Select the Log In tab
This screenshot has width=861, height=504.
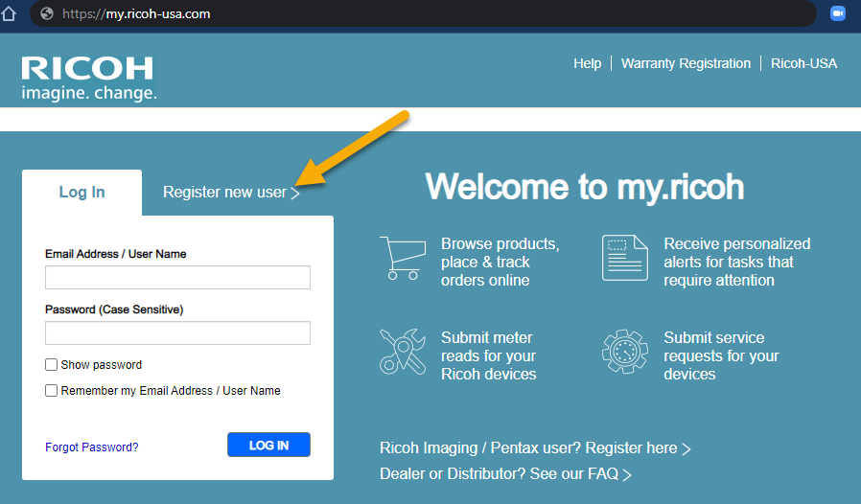pyautogui.click(x=81, y=193)
